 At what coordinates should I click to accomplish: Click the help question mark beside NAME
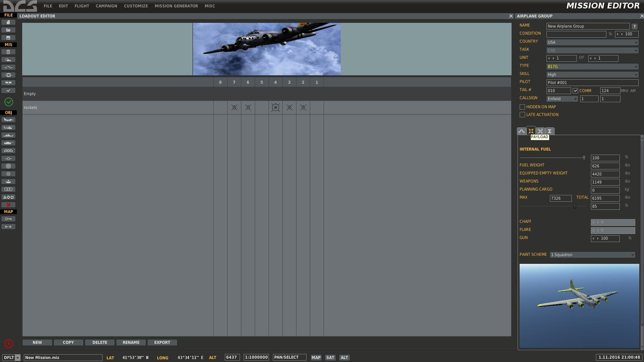[x=634, y=26]
